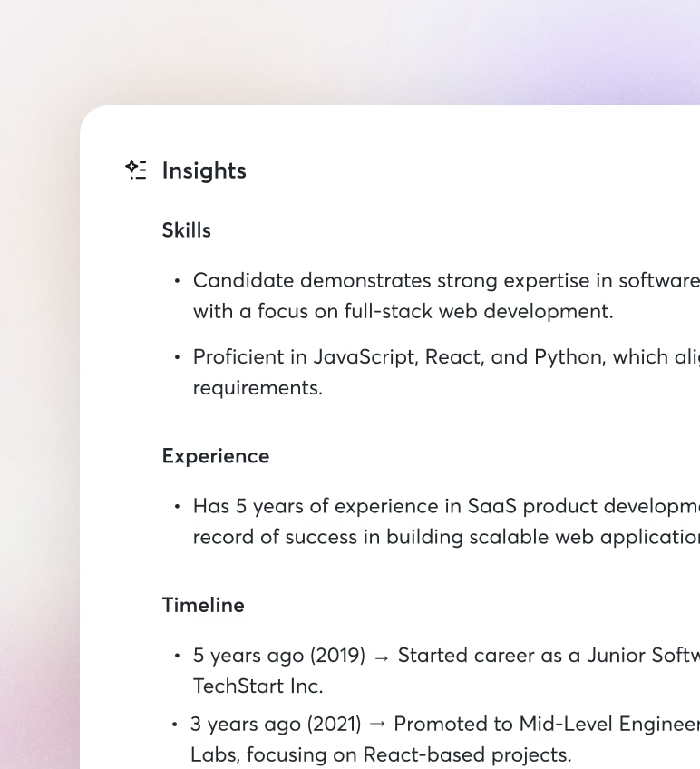This screenshot has width=700, height=769.
Task: Click the 'Proficient in JavaScript, React, and Python' line
Action: click(444, 356)
